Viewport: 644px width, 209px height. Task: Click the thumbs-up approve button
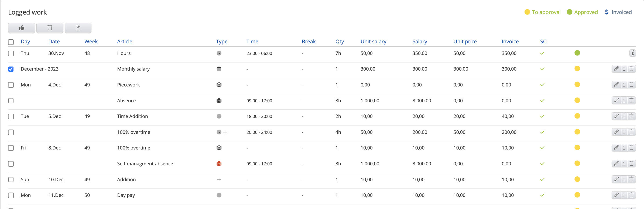point(22,28)
